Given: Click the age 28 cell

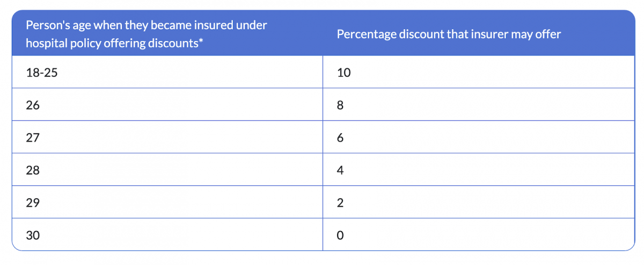Looking at the screenshot, I should tap(33, 170).
